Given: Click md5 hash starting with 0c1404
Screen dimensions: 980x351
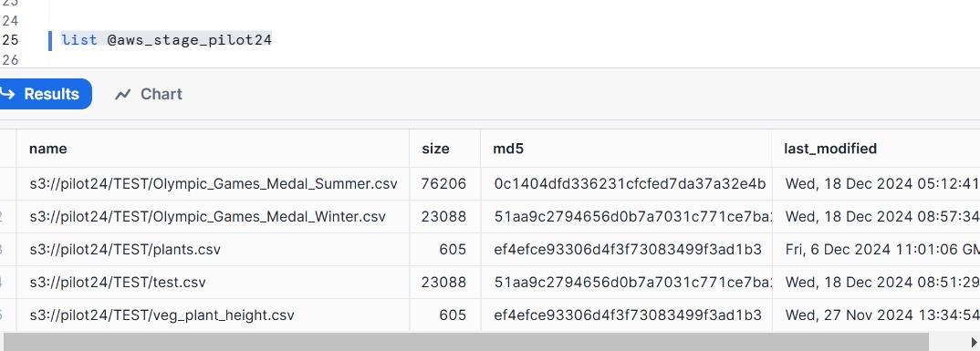Looking at the screenshot, I should (630, 183).
